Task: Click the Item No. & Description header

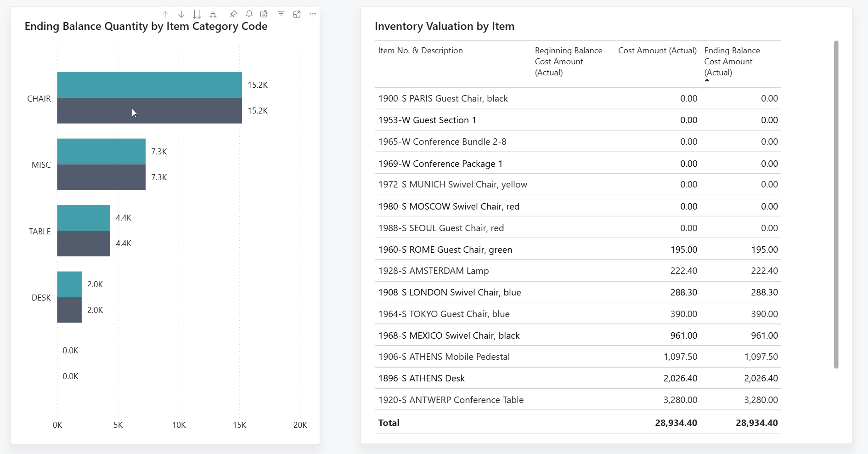Action: [420, 51]
